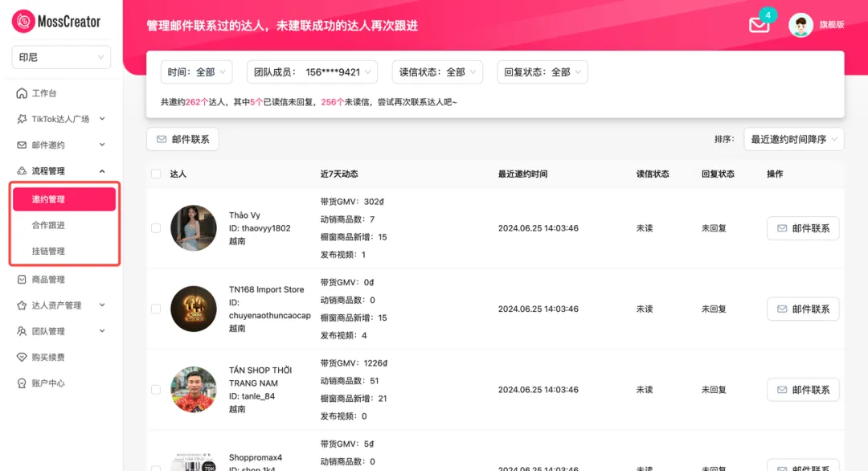Expand the TikTok达人广场 chevron
868x471 pixels.
click(102, 119)
